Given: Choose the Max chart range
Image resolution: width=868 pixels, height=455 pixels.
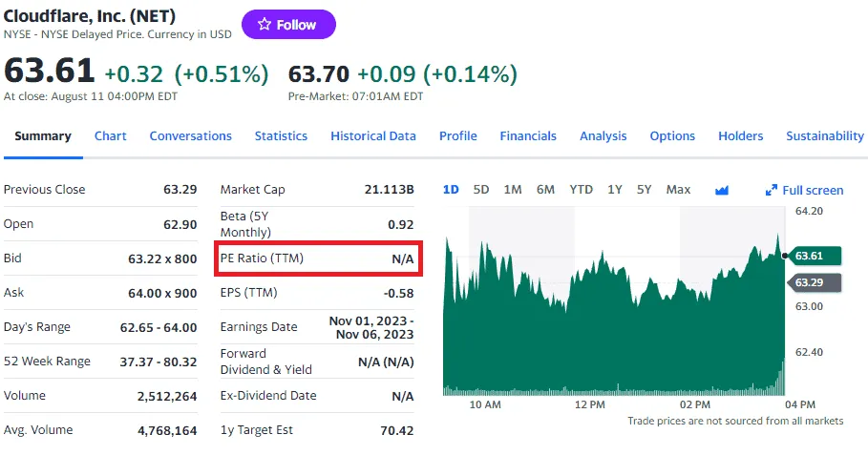Looking at the screenshot, I should click(678, 190).
